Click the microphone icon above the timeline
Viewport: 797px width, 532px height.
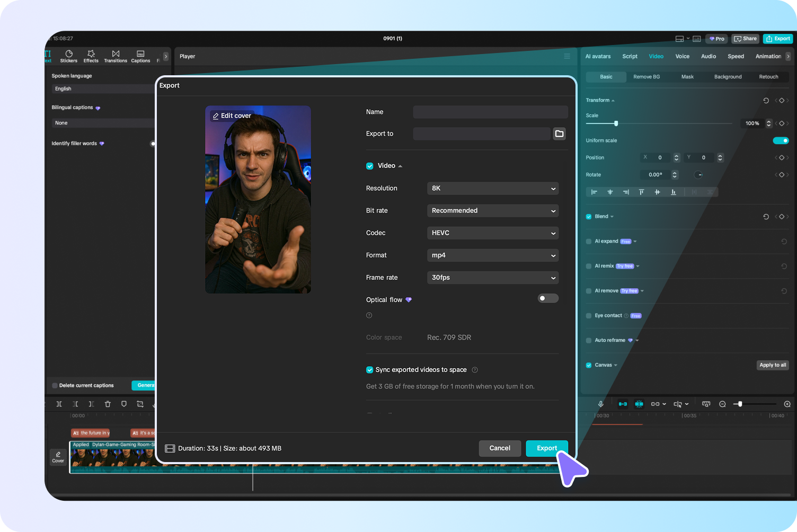(x=600, y=404)
